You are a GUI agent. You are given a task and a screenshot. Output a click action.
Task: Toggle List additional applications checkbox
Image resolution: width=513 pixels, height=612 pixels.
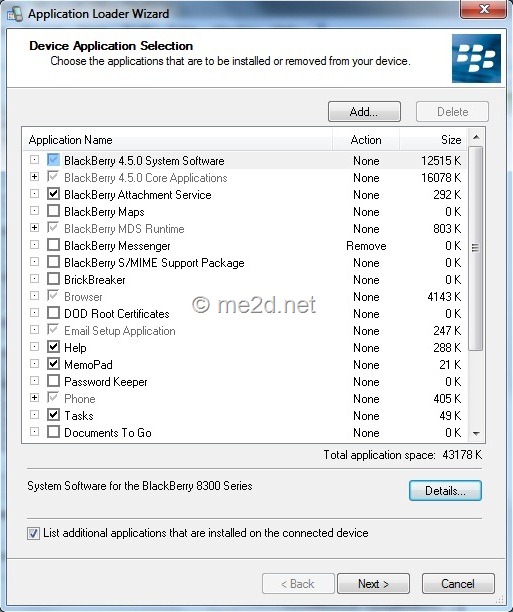pos(33,533)
